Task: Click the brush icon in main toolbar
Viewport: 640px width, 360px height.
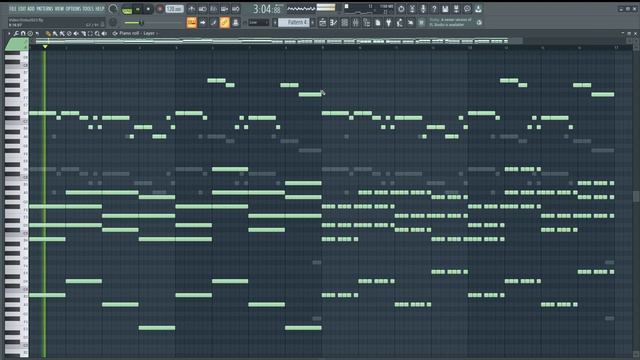Action: tap(213, 23)
